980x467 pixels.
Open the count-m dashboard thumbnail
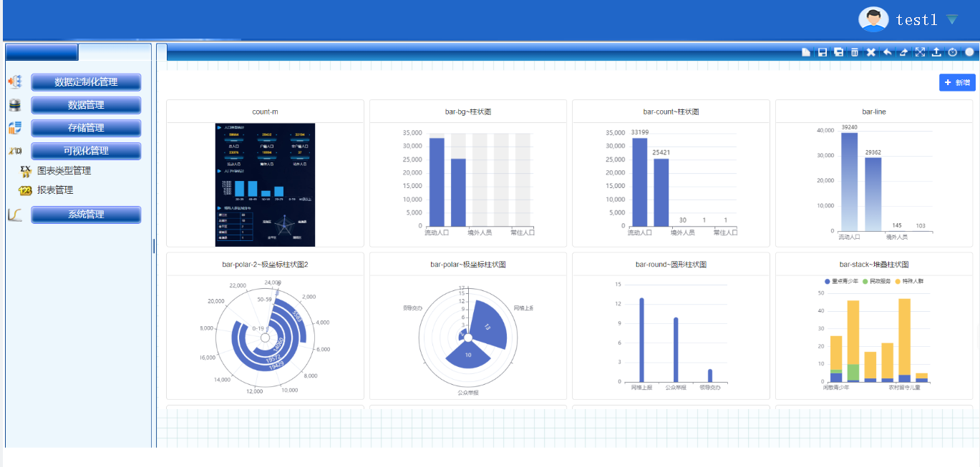265,185
